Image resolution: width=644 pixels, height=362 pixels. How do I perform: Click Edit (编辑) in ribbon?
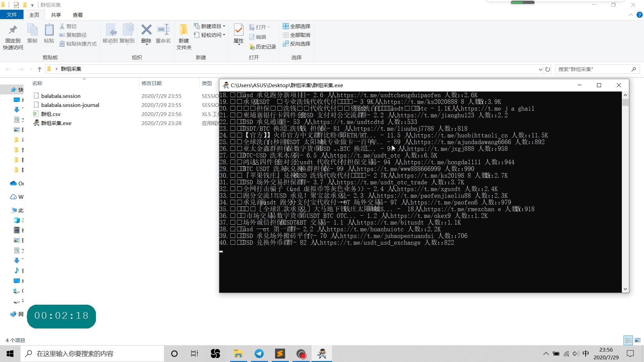pyautogui.click(x=258, y=37)
